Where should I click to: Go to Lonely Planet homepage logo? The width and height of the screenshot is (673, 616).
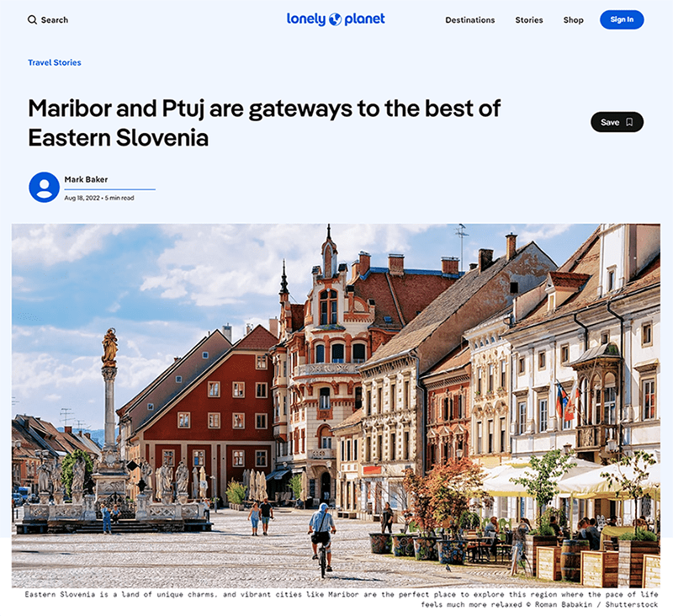[x=336, y=19]
